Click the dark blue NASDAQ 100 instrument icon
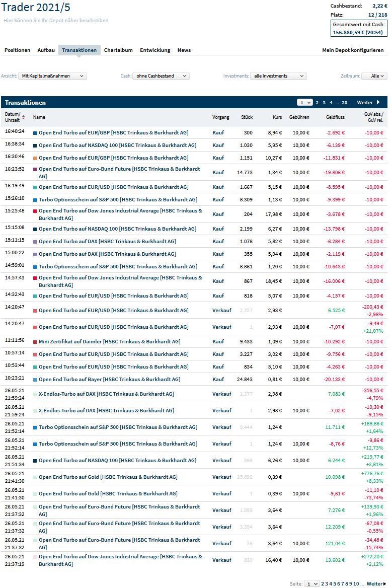 click(x=34, y=145)
